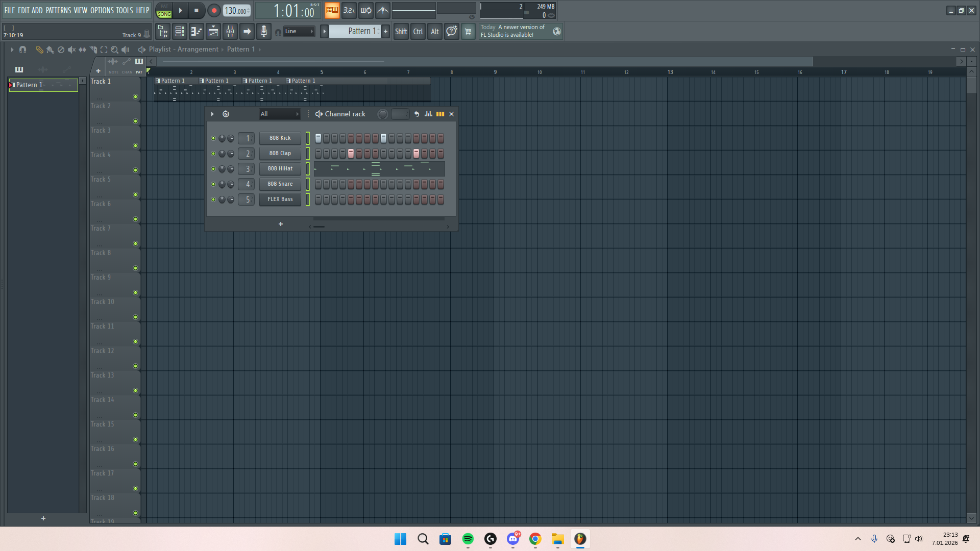Select the Slice tool in playlist
The width and height of the screenshot is (980, 551).
pyautogui.click(x=93, y=49)
